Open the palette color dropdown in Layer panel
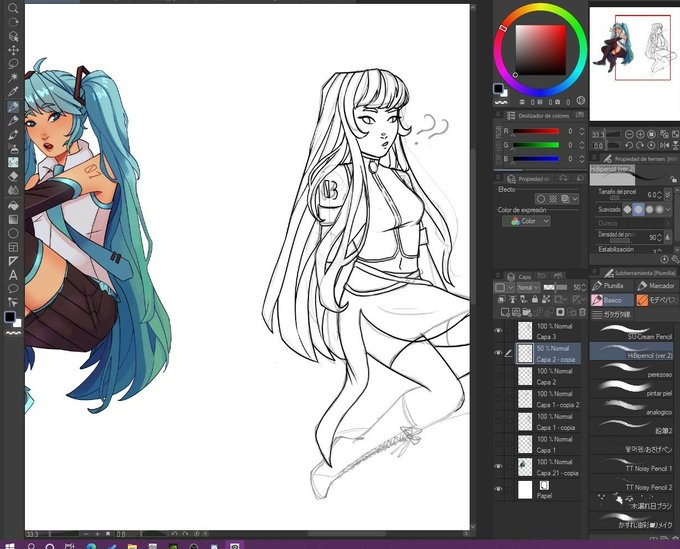The width and height of the screenshot is (680, 549). click(504, 288)
